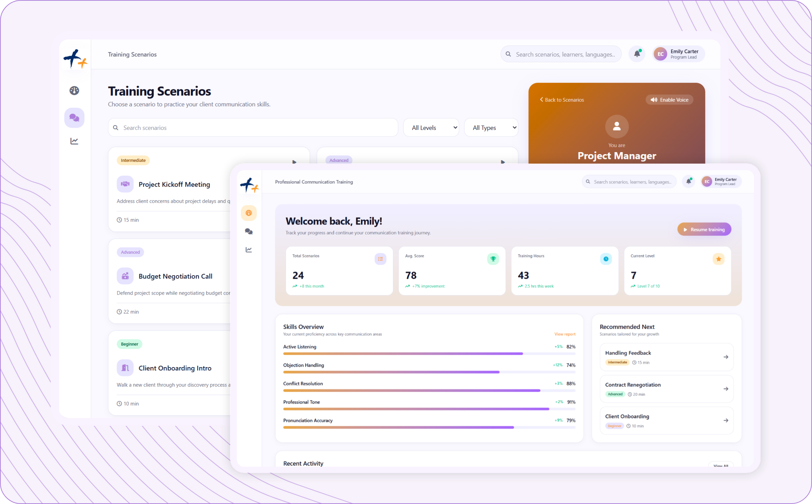Click Avg. Score trophy icon
The width and height of the screenshot is (812, 504).
493,259
